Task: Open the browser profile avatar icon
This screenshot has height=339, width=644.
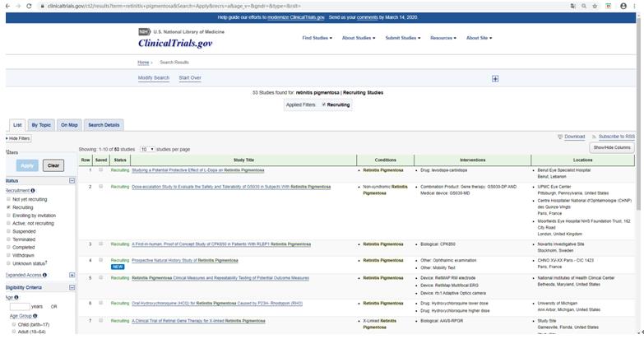Action: pyautogui.click(x=623, y=6)
